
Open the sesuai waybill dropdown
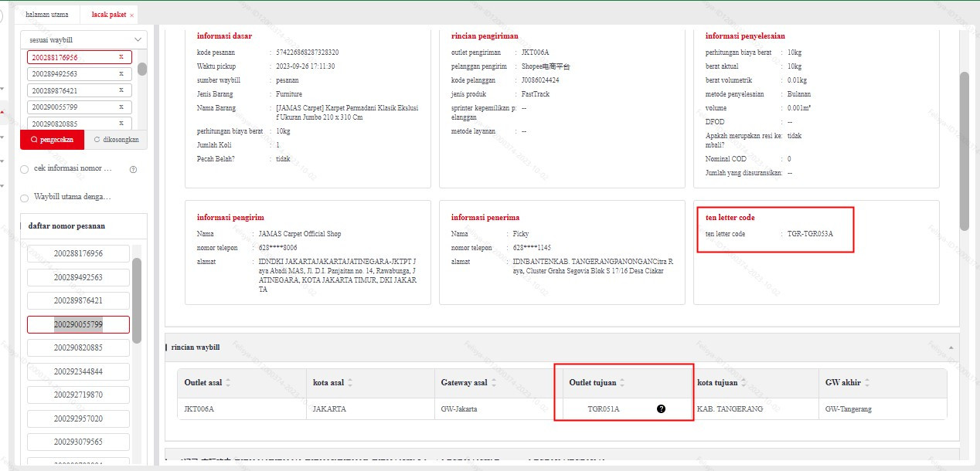click(83, 39)
